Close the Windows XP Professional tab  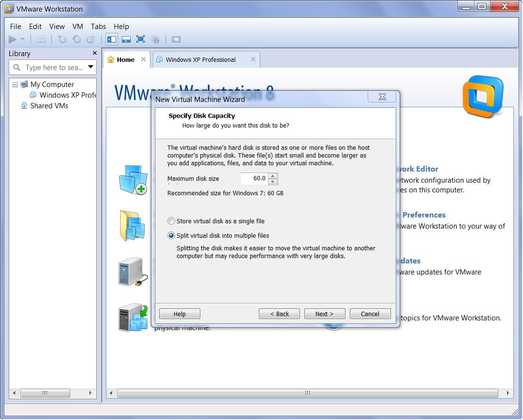pyautogui.click(x=253, y=59)
